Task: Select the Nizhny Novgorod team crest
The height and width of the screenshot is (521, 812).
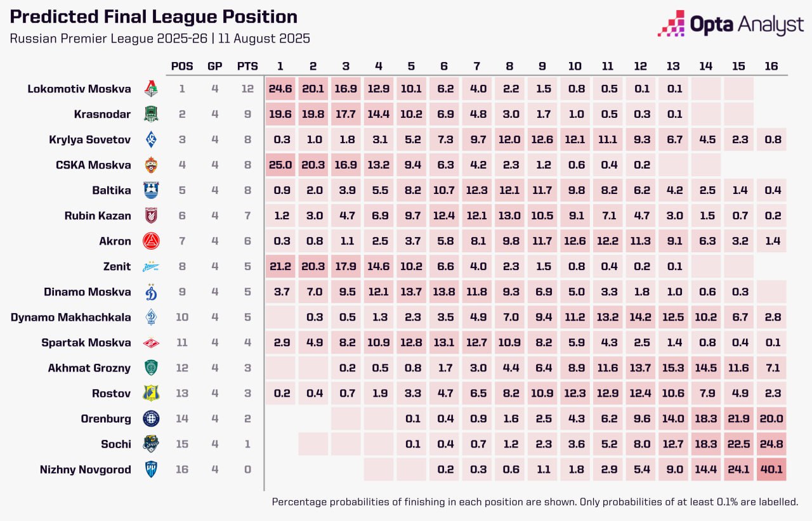Action: (151, 470)
